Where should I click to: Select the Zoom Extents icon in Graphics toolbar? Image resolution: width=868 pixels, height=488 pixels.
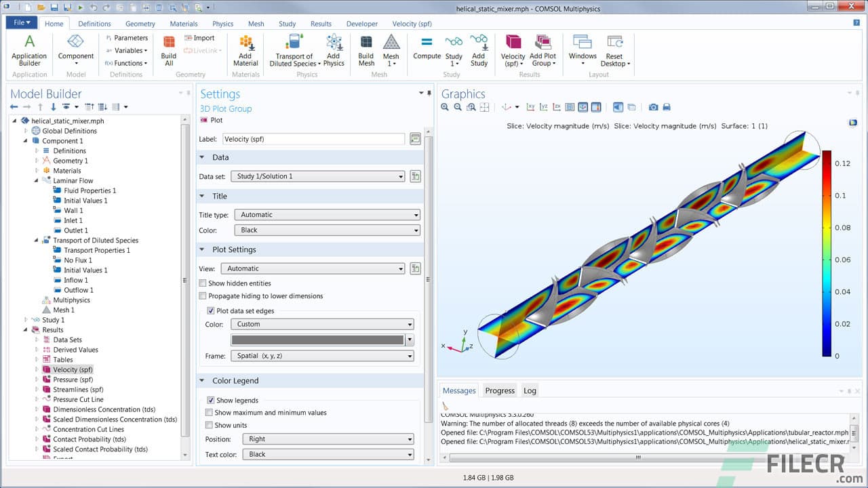(x=484, y=107)
